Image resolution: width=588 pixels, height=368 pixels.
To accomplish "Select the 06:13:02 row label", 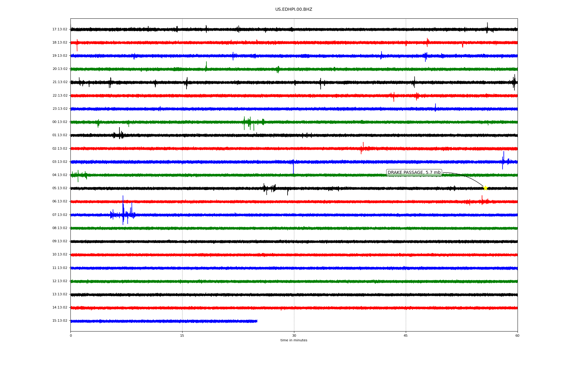I will [60, 201].
